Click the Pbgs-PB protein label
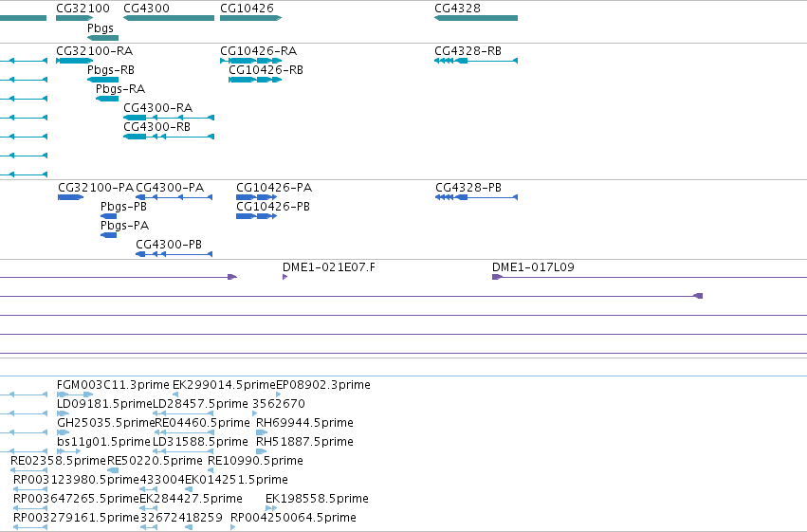 click(x=123, y=207)
